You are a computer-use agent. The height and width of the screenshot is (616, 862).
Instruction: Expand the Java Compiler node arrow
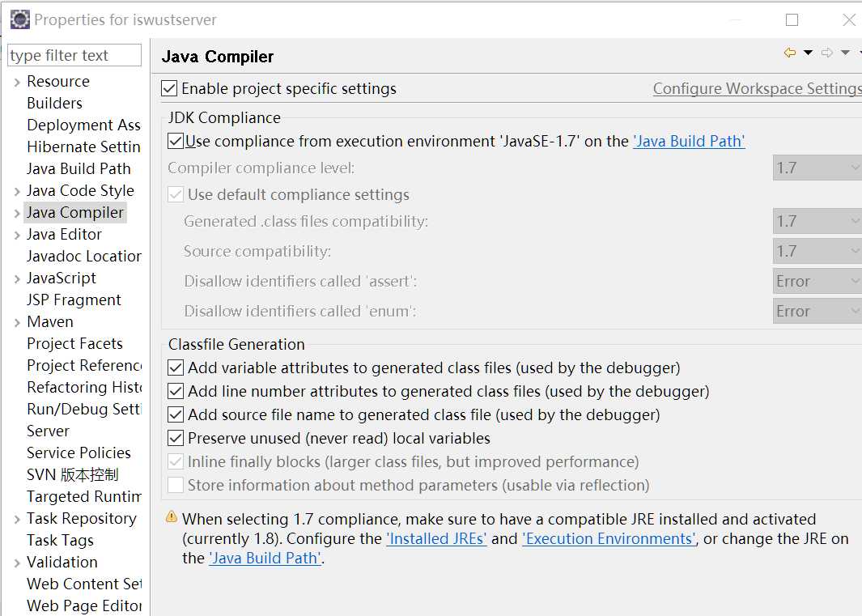(17, 214)
